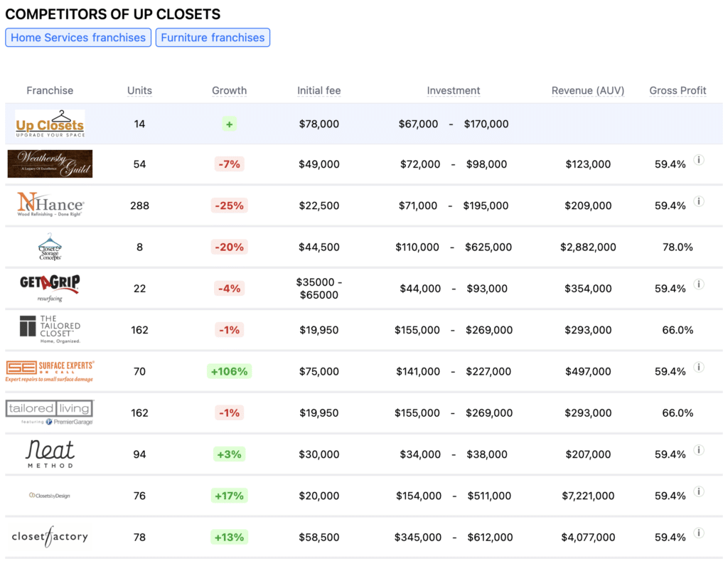Select the $209,000 revenue value

[588, 205]
